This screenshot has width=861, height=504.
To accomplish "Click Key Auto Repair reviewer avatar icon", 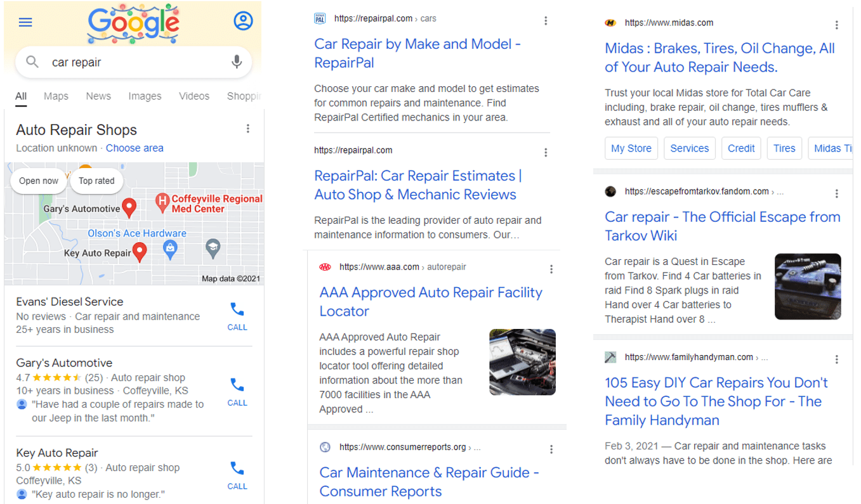I will (22, 494).
